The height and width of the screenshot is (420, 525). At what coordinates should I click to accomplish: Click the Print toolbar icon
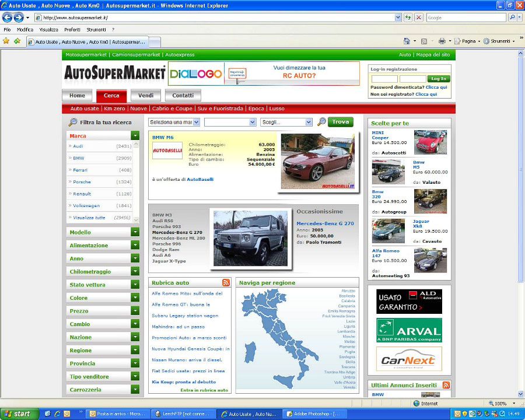[442, 41]
